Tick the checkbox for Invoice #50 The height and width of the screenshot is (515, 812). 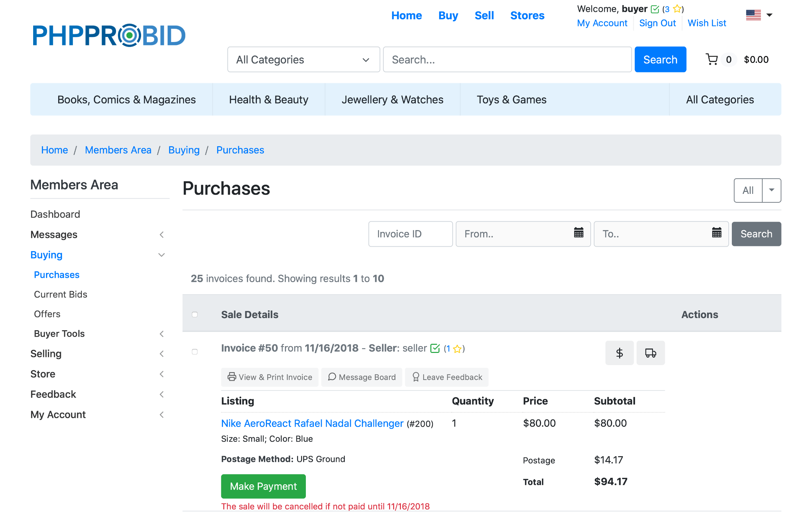tap(195, 352)
